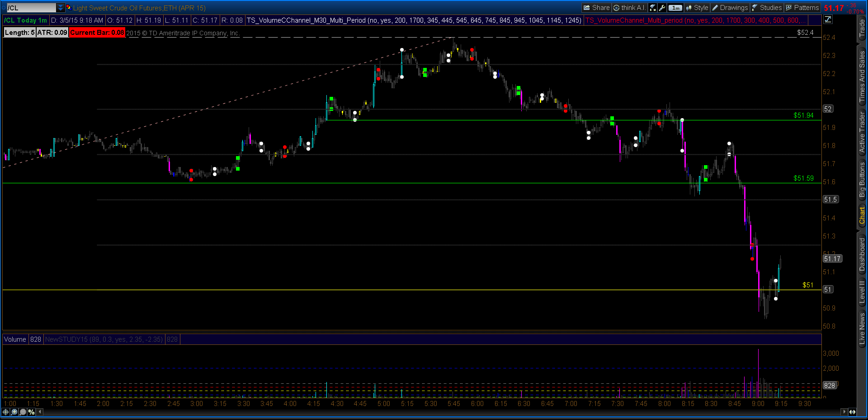The image size is (868, 420).
Task: Click the 51.17 current price bubble
Action: point(832,259)
